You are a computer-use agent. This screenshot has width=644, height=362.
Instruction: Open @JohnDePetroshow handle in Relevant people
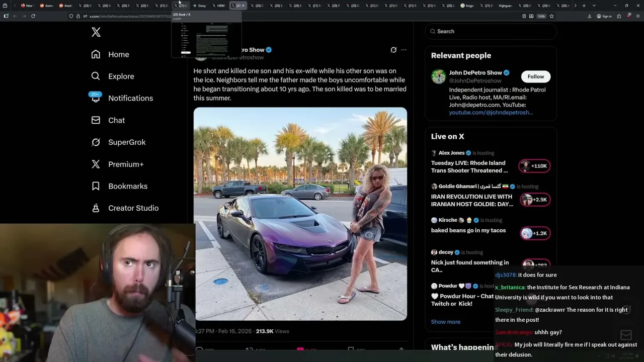(x=475, y=80)
